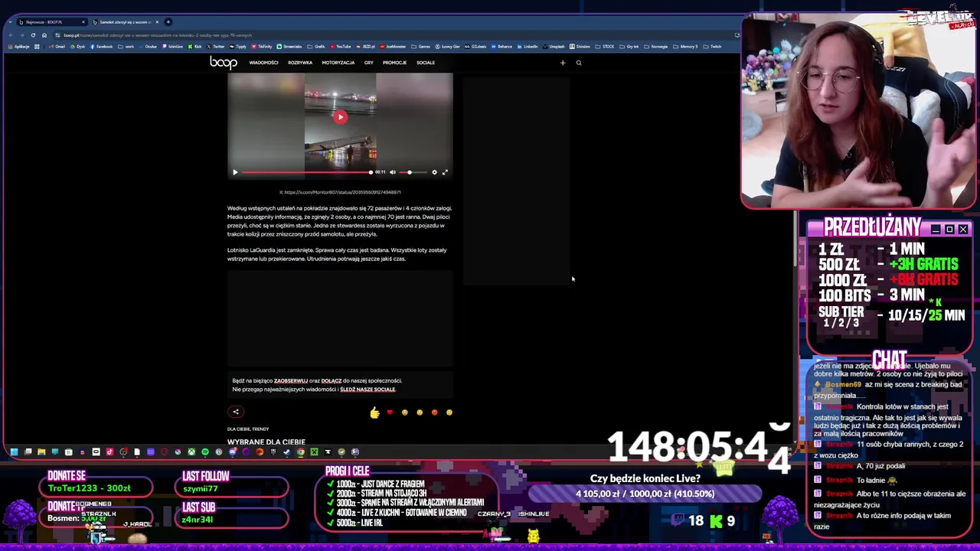Enter fullscreen in the video player
Image resolution: width=980 pixels, height=551 pixels.
click(445, 172)
